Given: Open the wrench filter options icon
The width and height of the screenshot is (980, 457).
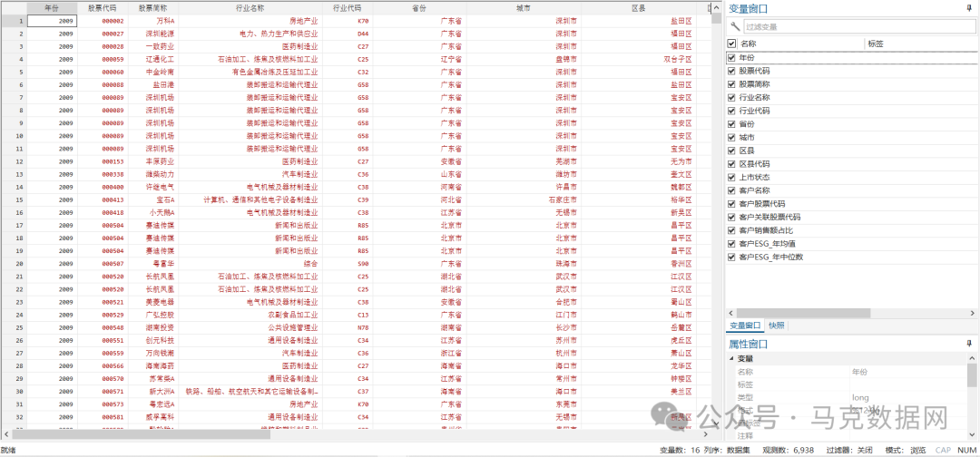Looking at the screenshot, I should click(x=735, y=27).
